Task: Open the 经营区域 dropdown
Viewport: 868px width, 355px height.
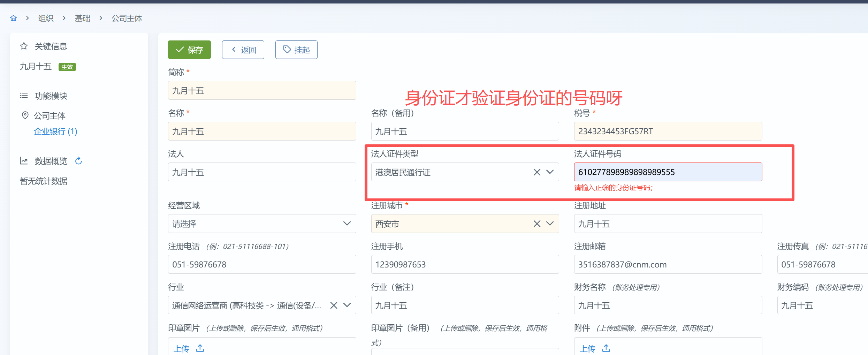Action: [x=347, y=224]
